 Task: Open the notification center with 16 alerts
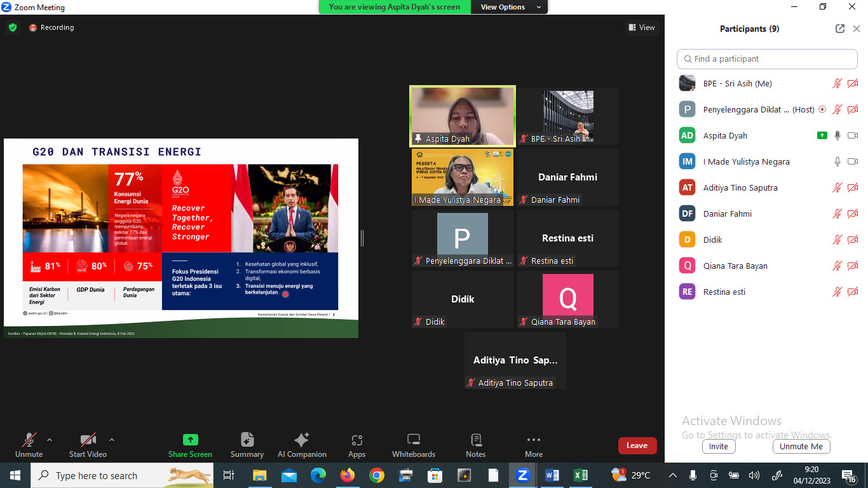pyautogui.click(x=849, y=475)
